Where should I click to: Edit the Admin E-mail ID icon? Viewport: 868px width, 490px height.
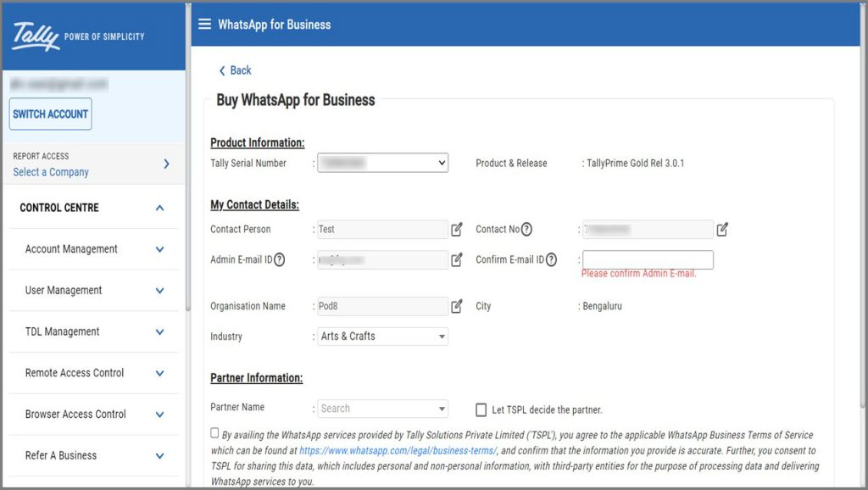click(x=457, y=259)
